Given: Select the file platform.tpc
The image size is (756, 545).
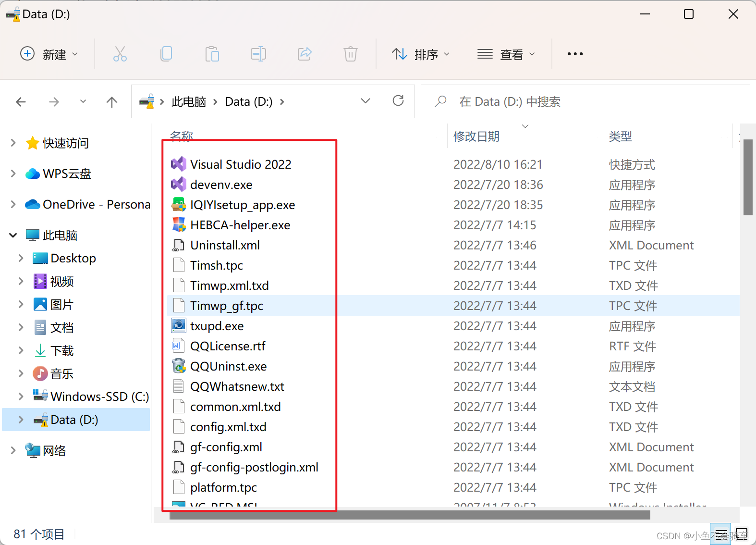Looking at the screenshot, I should coord(223,487).
